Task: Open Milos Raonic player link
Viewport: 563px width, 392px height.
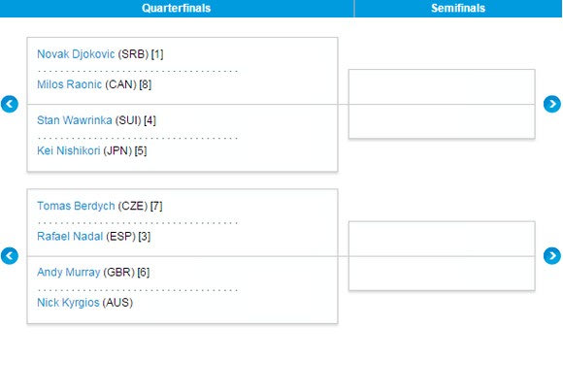Action: tap(69, 84)
